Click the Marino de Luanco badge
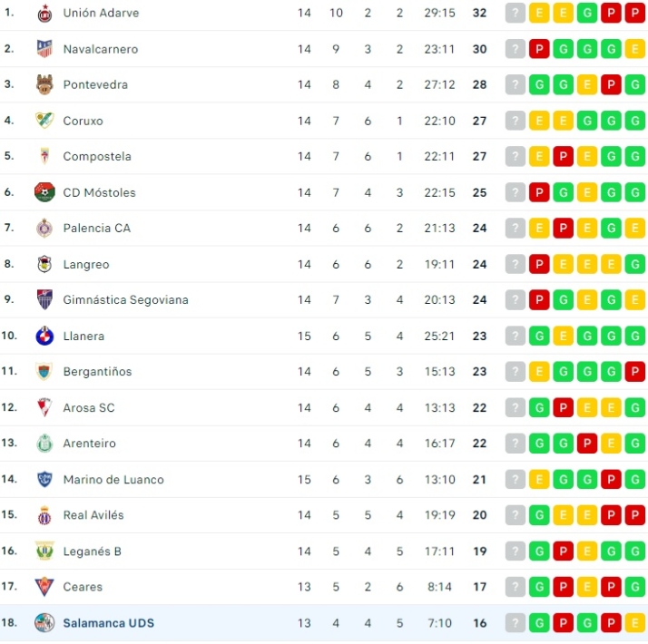Viewport: 648px width, 644px height. click(x=44, y=479)
